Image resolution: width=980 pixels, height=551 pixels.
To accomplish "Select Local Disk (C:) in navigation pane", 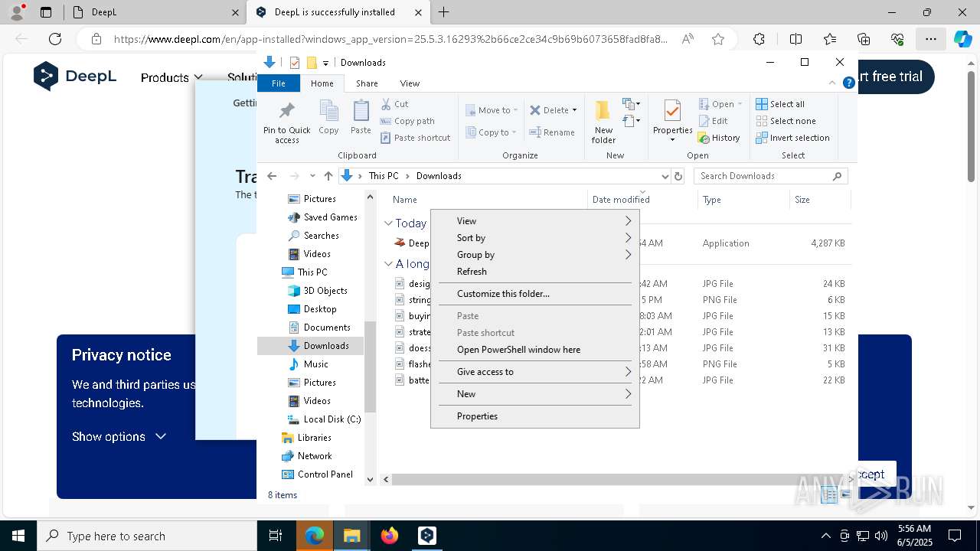I will point(324,419).
